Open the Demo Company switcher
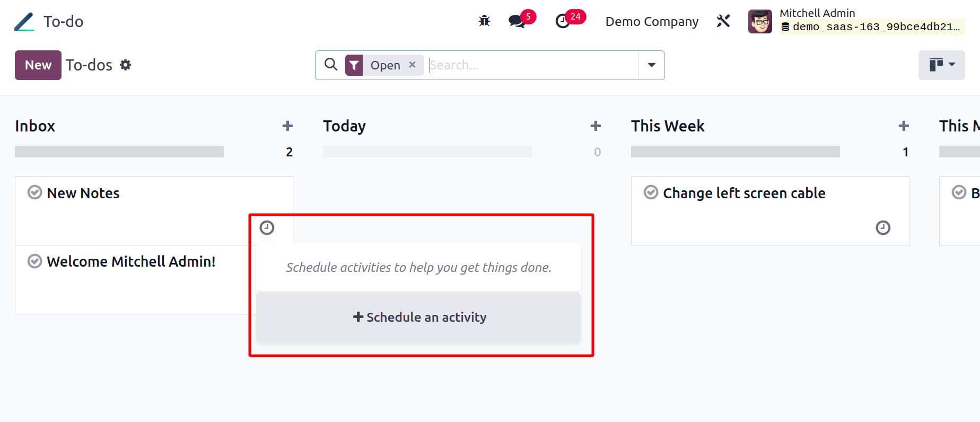980x422 pixels. [x=652, y=21]
